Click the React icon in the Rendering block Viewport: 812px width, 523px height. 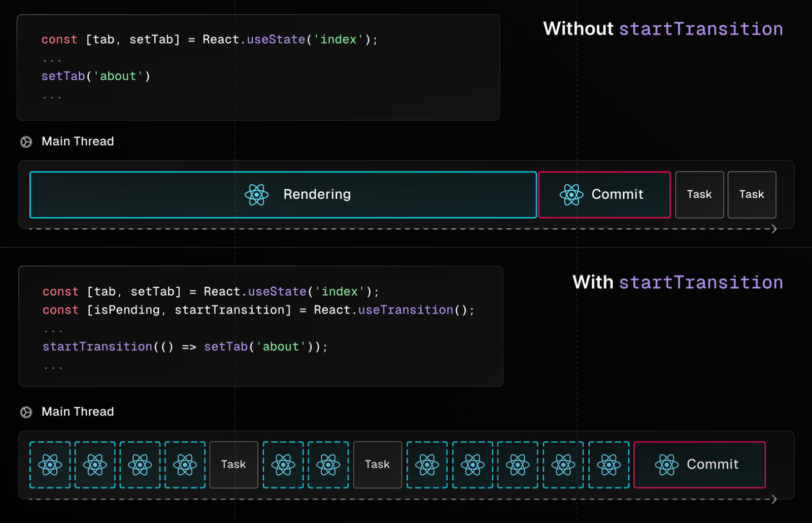point(256,195)
